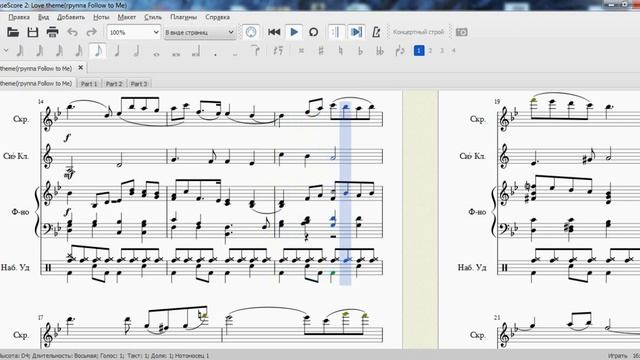Click the 'Наб. Уд' staff label at measure 14
Image resolution: width=640 pixels, height=360 pixels.
point(15,268)
